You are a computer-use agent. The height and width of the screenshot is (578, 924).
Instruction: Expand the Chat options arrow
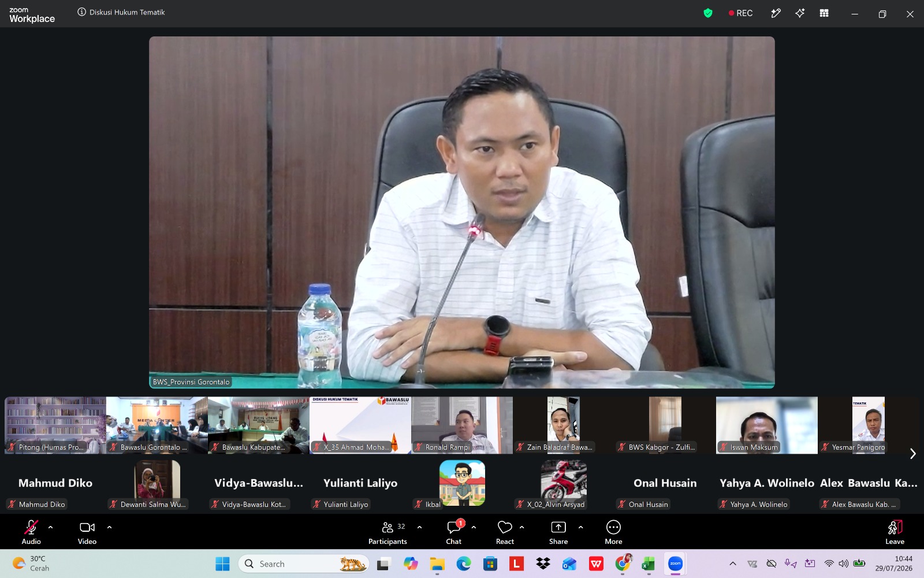click(x=474, y=527)
